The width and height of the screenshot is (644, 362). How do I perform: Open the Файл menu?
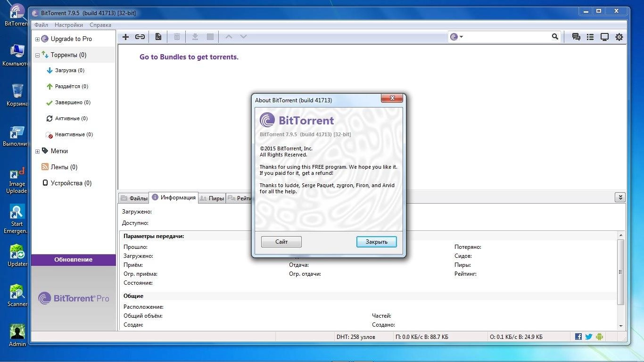41,25
